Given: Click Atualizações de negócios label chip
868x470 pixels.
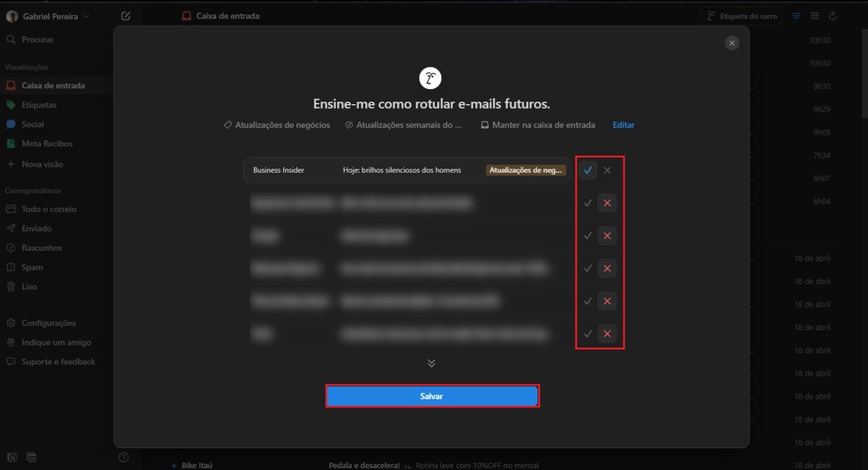Looking at the screenshot, I should point(277,125).
